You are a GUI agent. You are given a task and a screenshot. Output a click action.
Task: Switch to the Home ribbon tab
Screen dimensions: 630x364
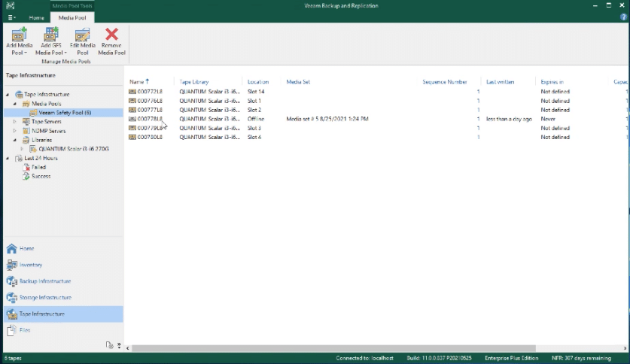pos(36,17)
